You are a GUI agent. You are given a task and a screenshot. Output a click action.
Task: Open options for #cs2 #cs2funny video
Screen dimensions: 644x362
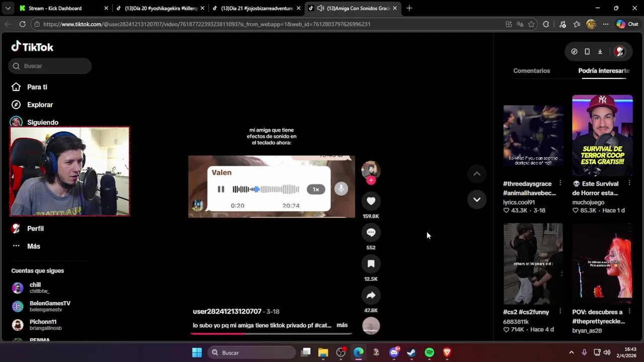pos(560,312)
